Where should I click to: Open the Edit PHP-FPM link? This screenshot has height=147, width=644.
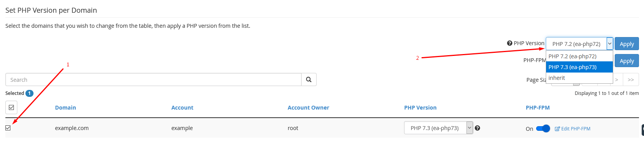point(572,129)
